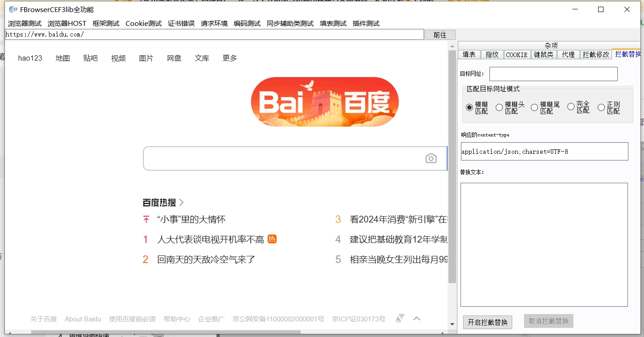644x337 pixels.
Task: Open the 证书错误 menu
Action: [181, 24]
